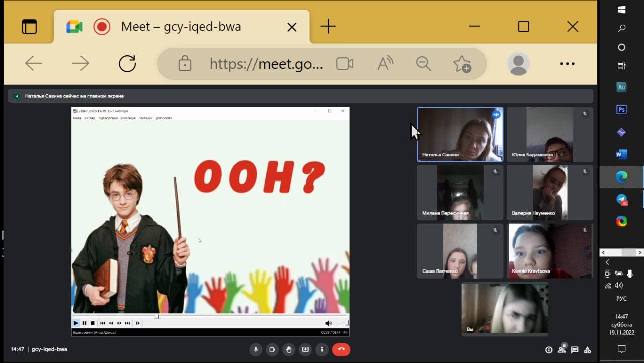This screenshot has width=644, height=363.
Task: Open Photoshop from the taskbar
Action: [621, 109]
